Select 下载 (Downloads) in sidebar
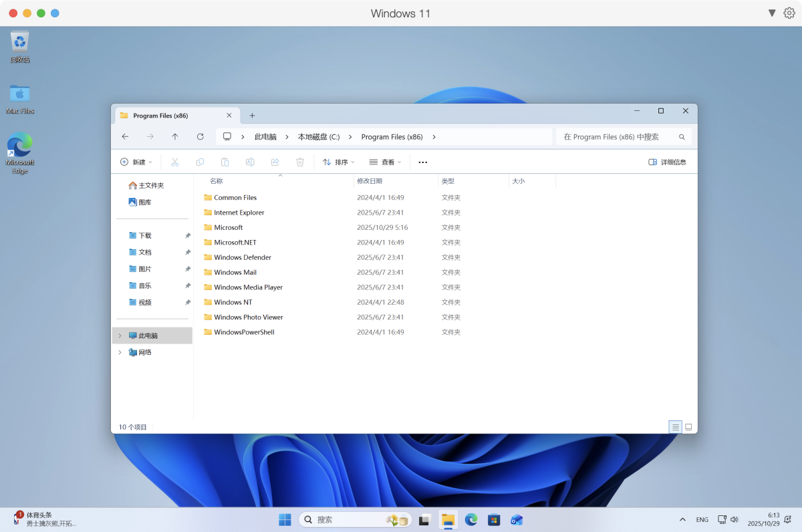Screen dimensions: 802x532 click(x=145, y=235)
